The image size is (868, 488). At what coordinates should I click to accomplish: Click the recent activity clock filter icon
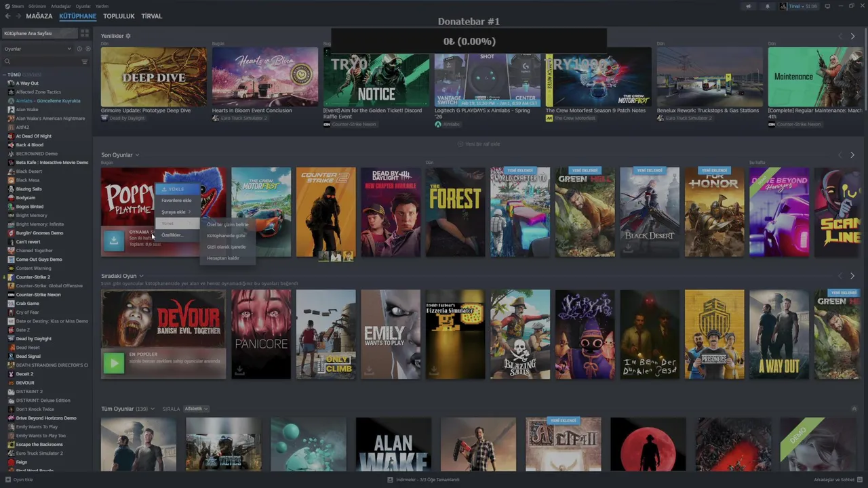[x=79, y=49]
